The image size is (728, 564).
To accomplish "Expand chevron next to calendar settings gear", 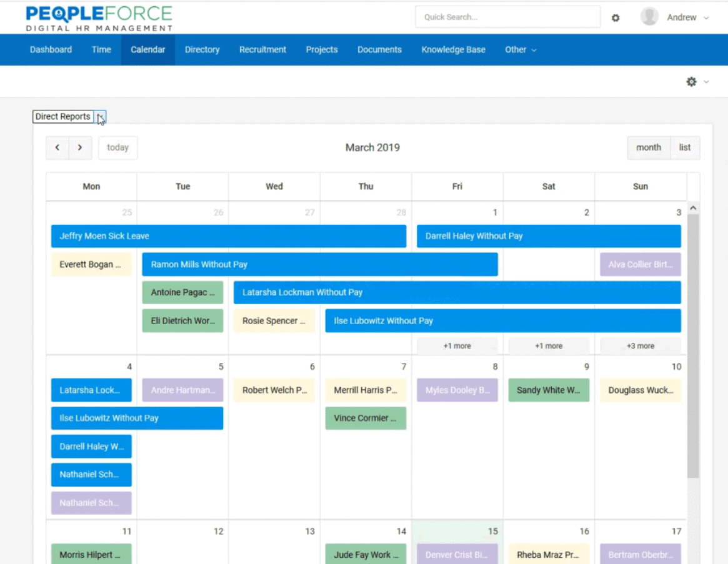I will pos(706,82).
